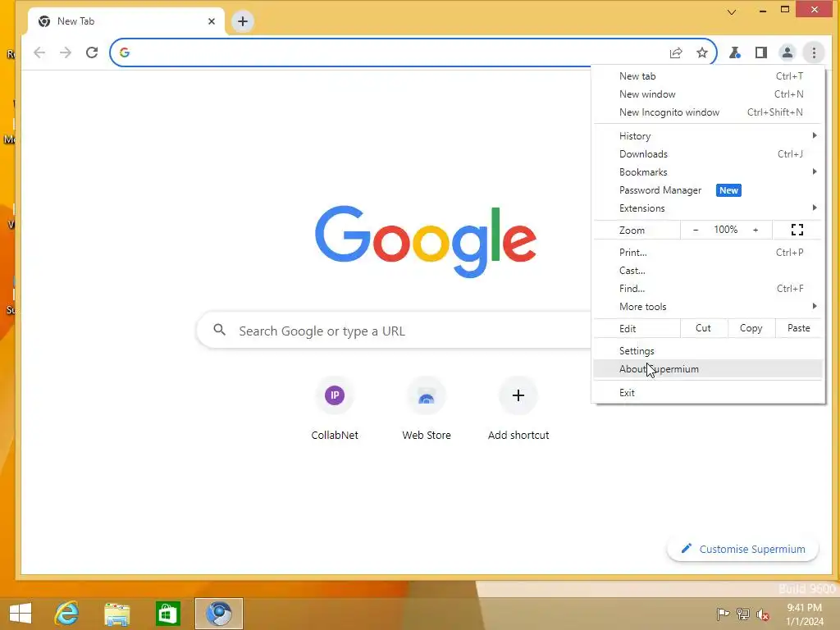Screen dimensions: 840x630
Task: Open the side panel icon
Action: pos(760,52)
